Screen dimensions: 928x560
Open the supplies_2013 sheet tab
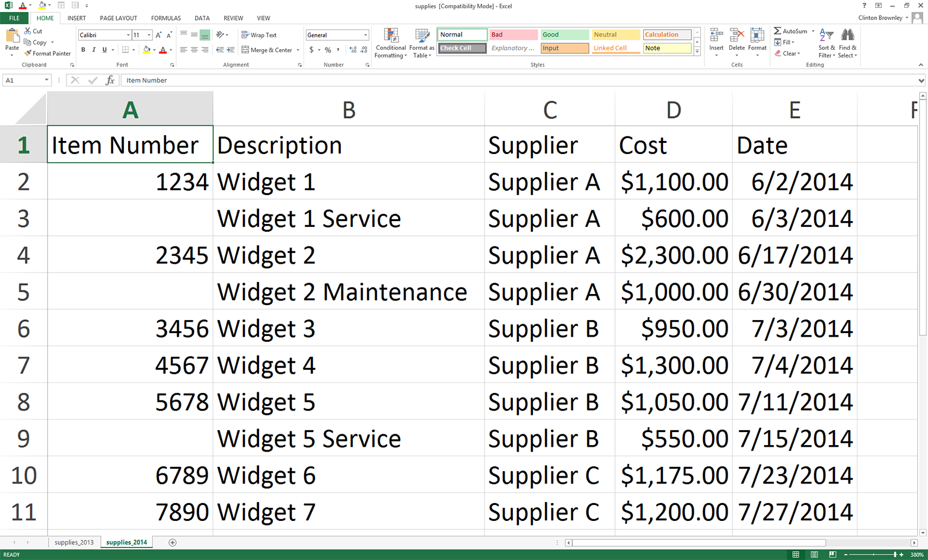(x=74, y=542)
